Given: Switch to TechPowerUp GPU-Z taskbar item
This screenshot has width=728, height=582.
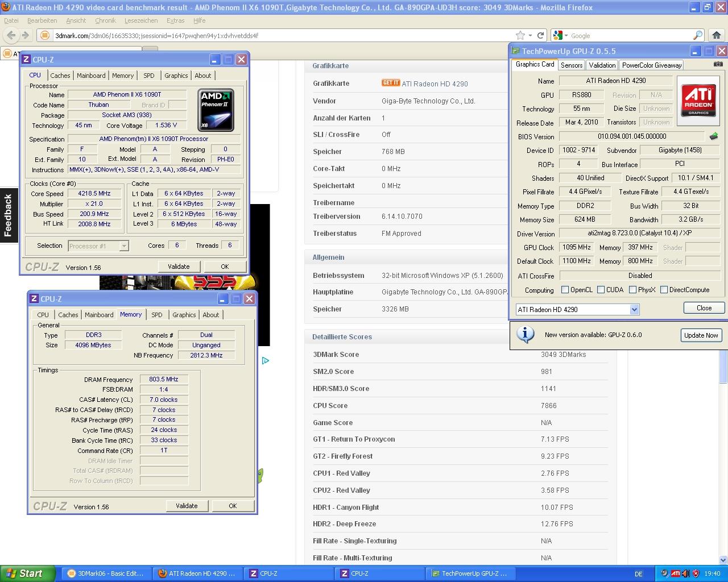Looking at the screenshot, I should (x=470, y=573).
